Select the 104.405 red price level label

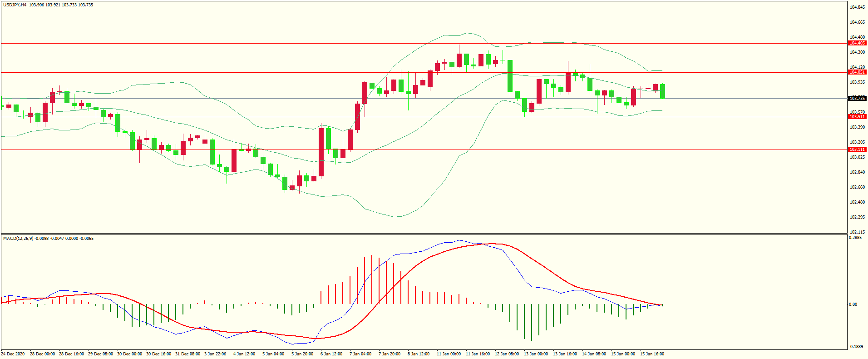click(x=857, y=43)
